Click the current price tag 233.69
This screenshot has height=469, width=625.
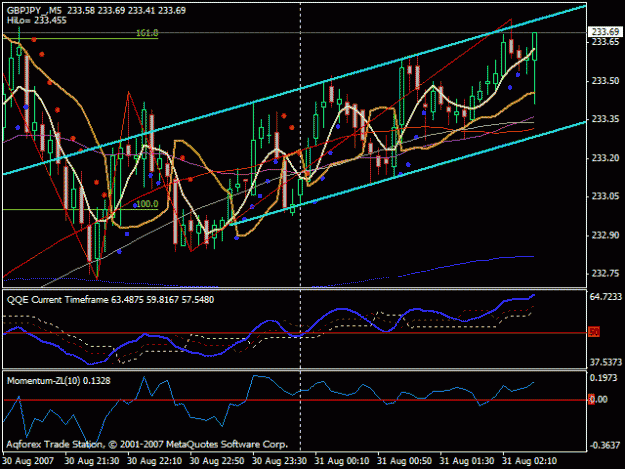pos(605,31)
